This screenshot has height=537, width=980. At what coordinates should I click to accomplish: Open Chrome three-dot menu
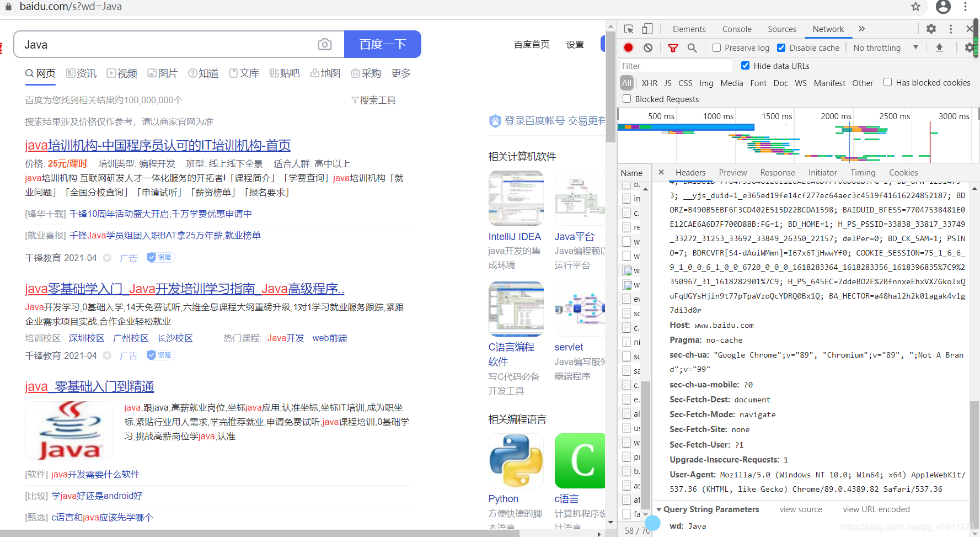(x=965, y=7)
